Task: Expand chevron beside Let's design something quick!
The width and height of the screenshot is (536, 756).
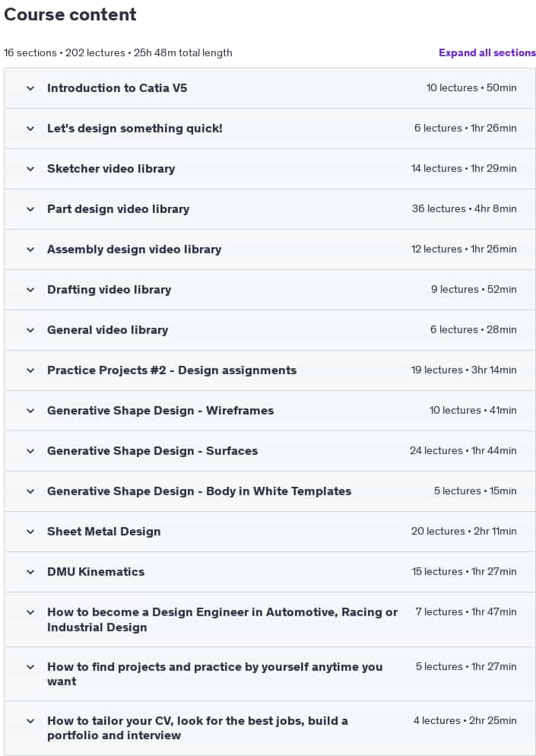Action: coord(30,129)
